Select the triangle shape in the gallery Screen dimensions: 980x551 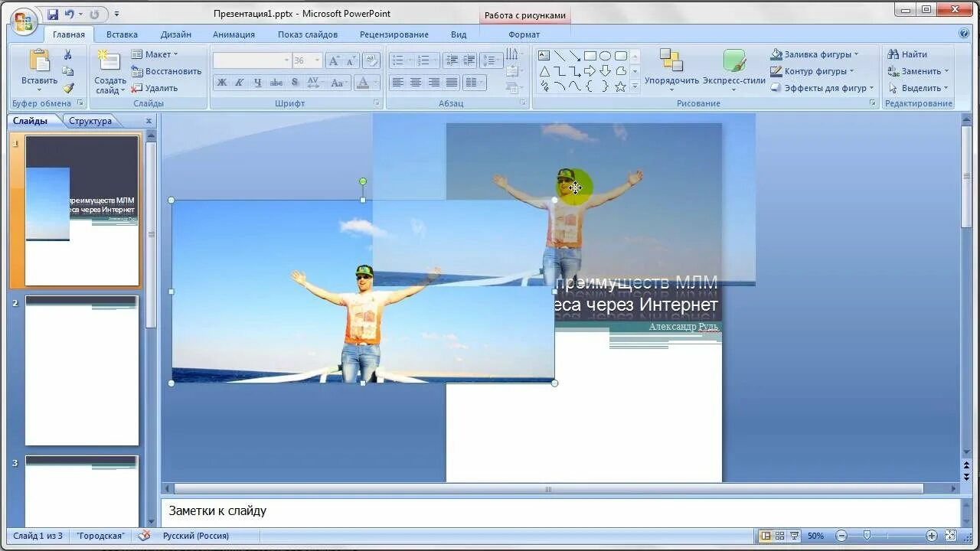[544, 71]
